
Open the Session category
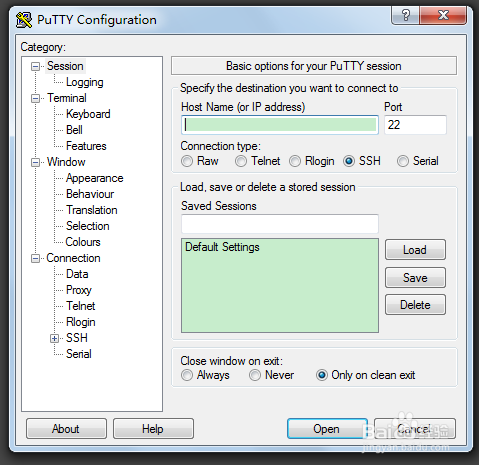65,66
